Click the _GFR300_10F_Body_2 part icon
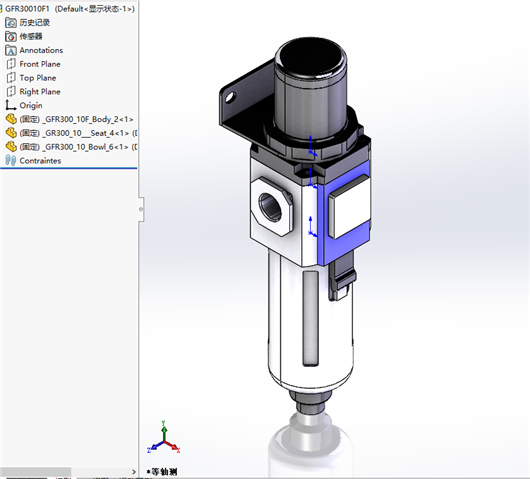The width and height of the screenshot is (530, 479). point(11,119)
